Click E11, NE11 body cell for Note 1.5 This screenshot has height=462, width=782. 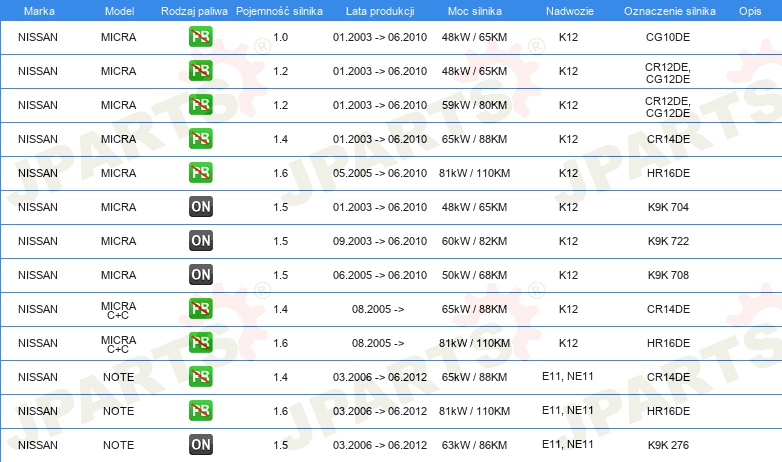pyautogui.click(x=568, y=444)
